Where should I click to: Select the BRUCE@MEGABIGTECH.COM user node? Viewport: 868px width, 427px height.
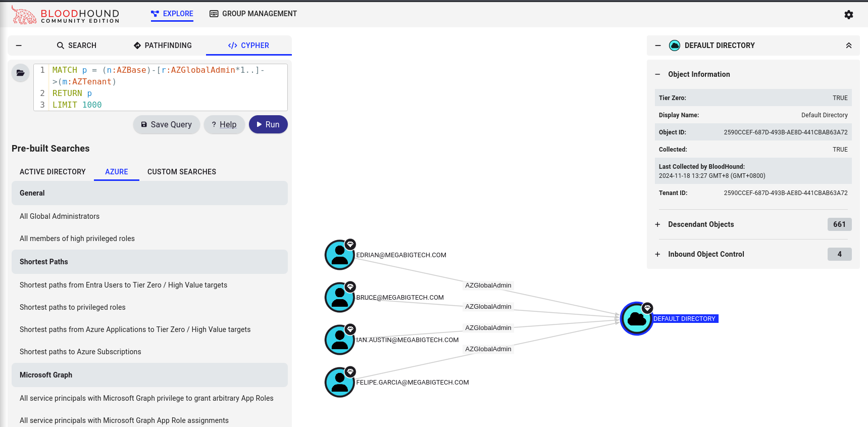(x=339, y=298)
